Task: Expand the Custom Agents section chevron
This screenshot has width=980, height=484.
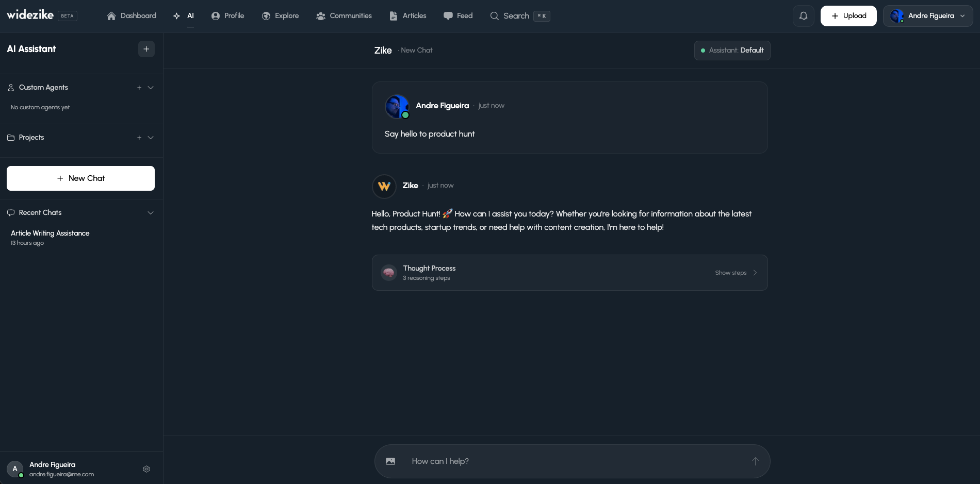Action: (x=150, y=88)
